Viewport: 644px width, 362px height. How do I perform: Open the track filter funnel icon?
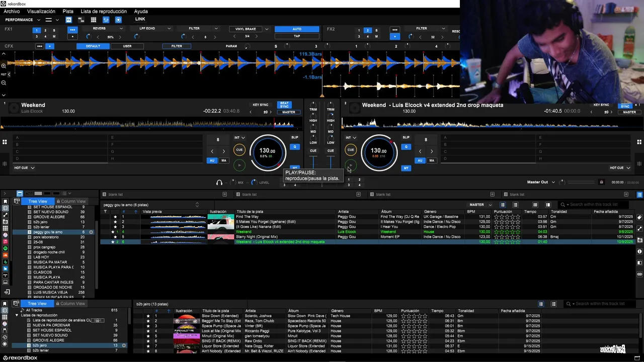(x=105, y=212)
